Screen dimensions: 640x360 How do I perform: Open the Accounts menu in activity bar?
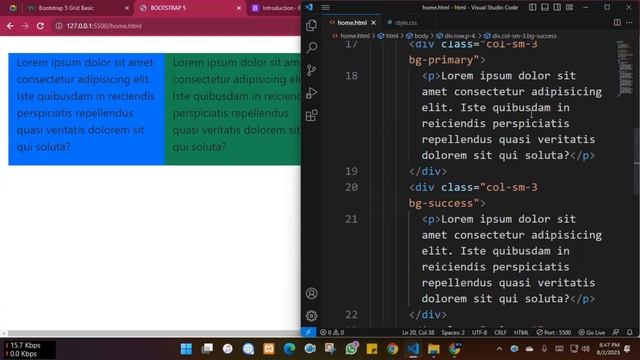click(x=311, y=293)
